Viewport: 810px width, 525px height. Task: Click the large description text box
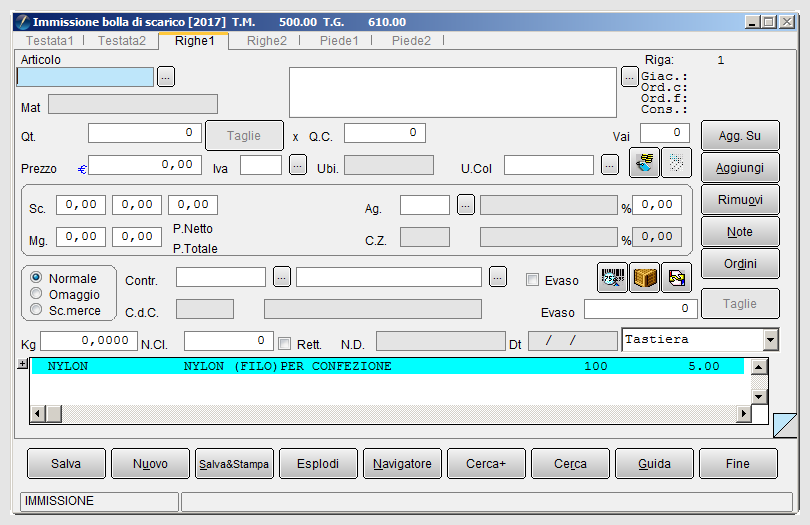click(x=453, y=92)
